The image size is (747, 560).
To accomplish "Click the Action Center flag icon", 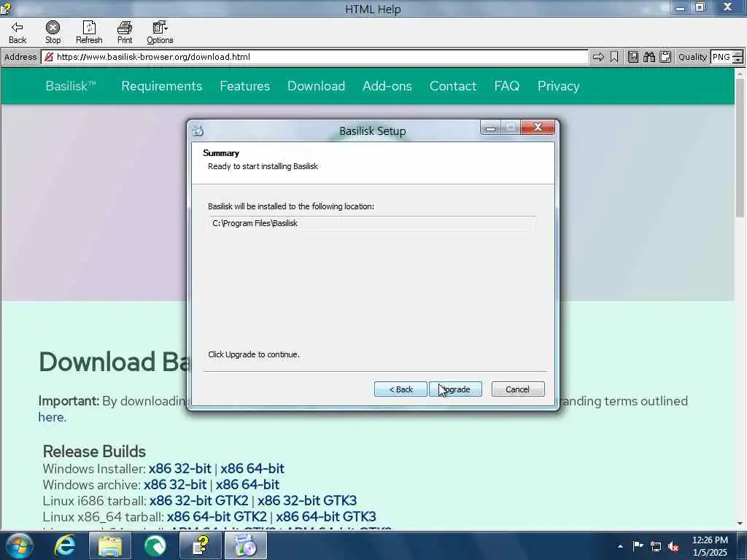I will point(638,546).
